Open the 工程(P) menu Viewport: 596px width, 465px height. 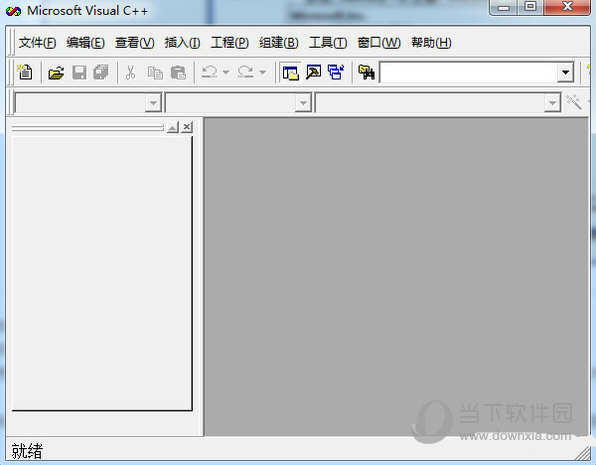(x=230, y=43)
